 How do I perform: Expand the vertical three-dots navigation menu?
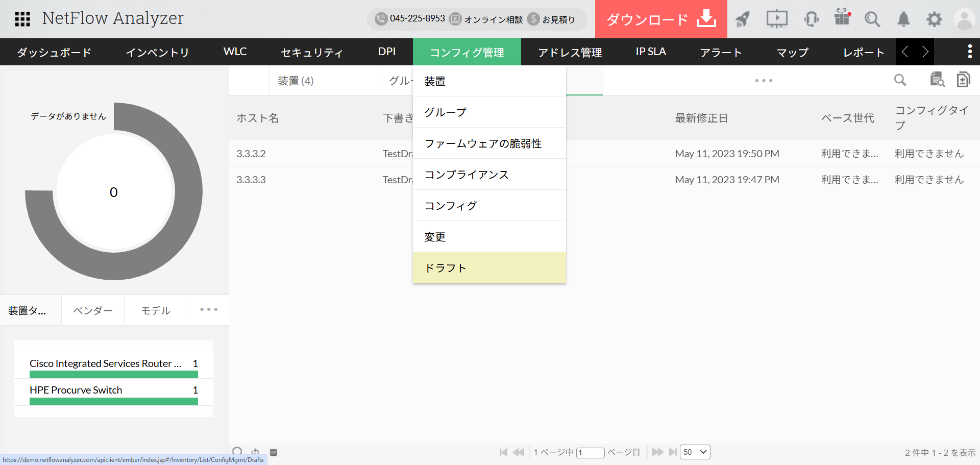pos(970,52)
